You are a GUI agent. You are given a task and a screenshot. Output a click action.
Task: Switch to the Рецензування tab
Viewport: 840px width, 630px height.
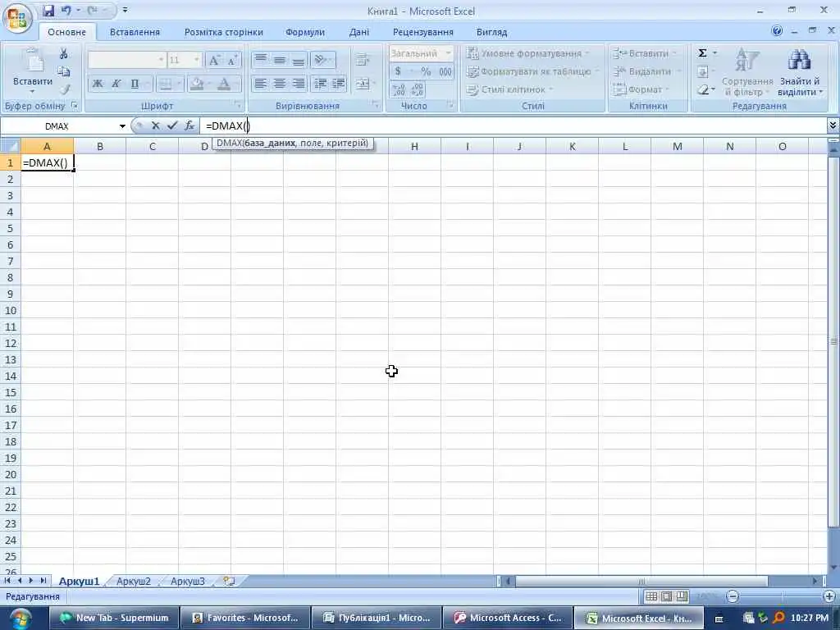pos(422,32)
